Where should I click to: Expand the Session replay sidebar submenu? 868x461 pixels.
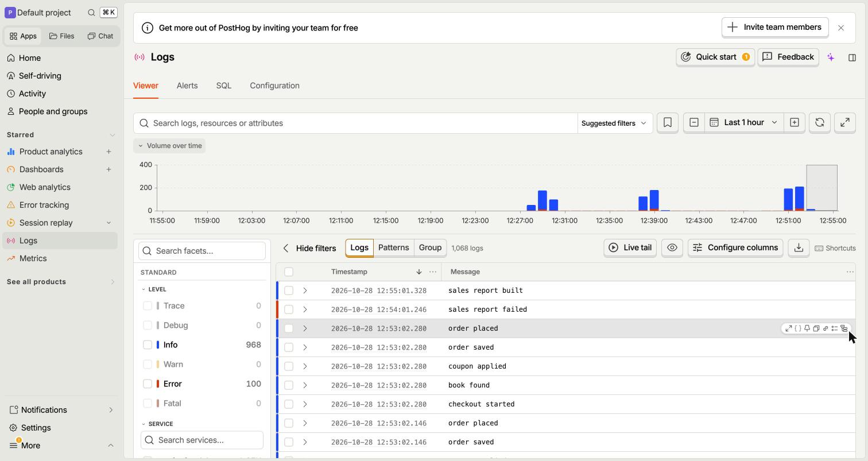point(108,223)
